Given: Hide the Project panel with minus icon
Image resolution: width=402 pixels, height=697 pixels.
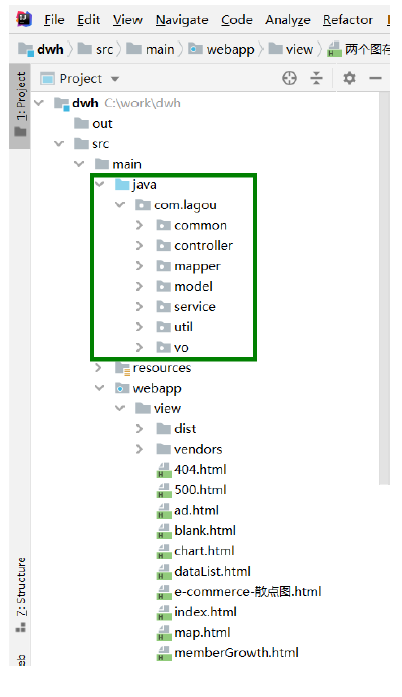Looking at the screenshot, I should click(375, 78).
